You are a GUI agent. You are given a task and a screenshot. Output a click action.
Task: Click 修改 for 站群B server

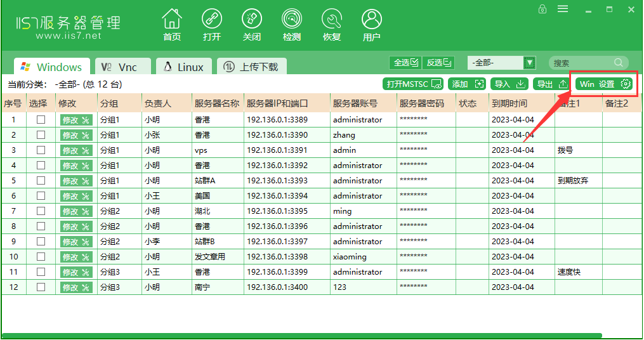pyautogui.click(x=76, y=242)
